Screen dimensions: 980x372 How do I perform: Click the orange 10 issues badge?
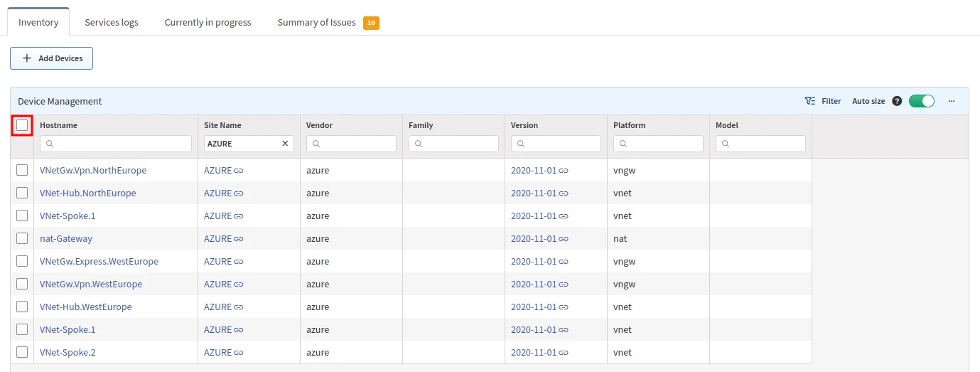371,23
